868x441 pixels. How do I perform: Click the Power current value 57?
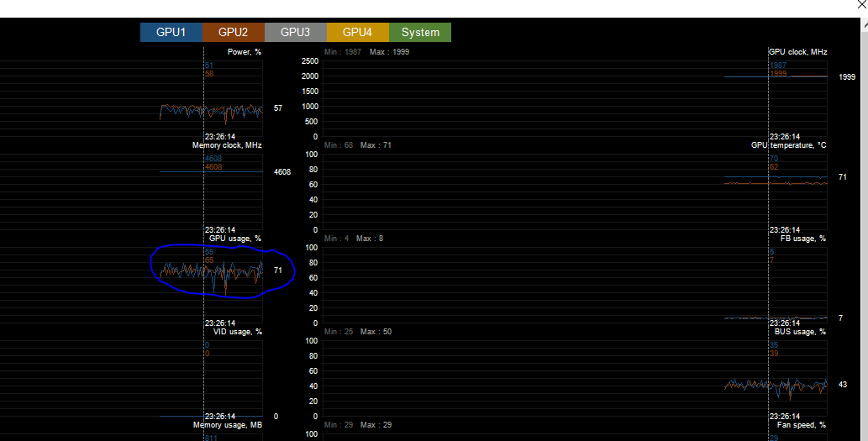[278, 108]
